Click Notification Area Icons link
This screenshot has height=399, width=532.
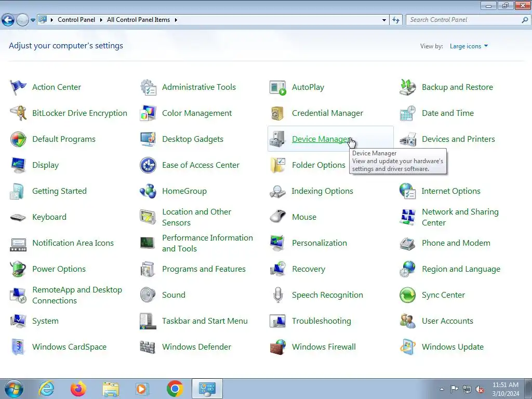point(73,243)
